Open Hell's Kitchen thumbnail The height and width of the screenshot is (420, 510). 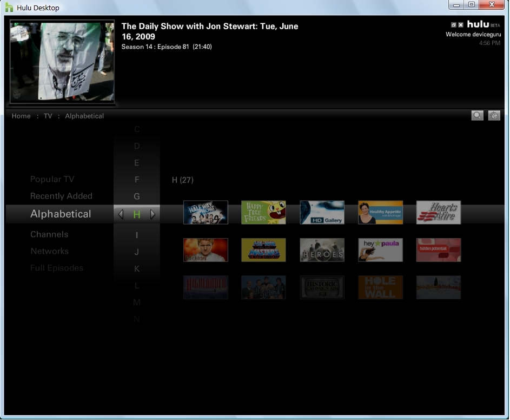pyautogui.click(x=206, y=250)
